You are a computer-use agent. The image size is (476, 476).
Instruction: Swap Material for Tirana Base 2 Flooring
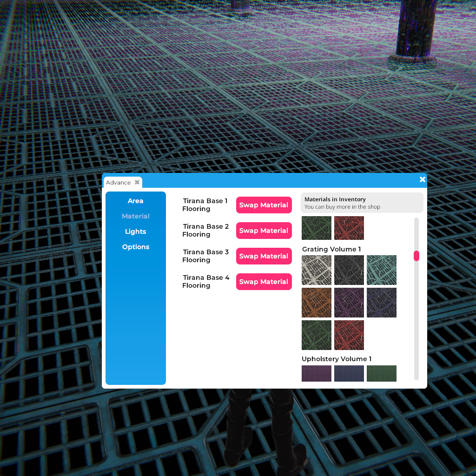[x=264, y=231]
